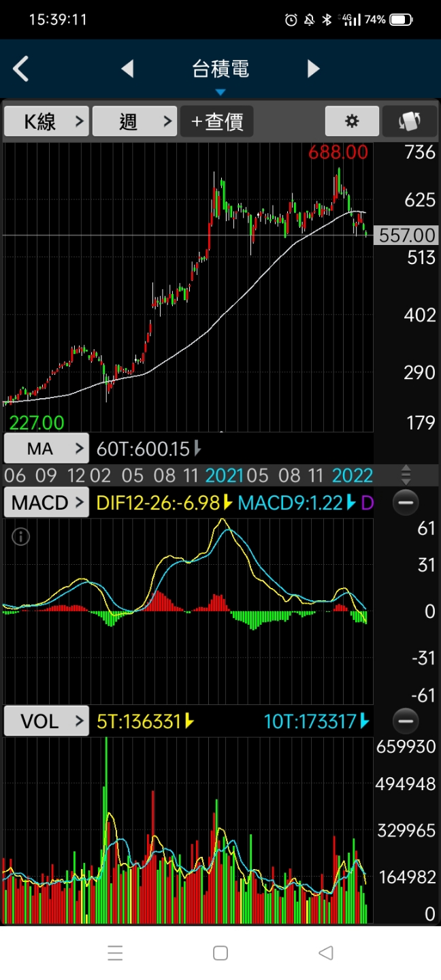This screenshot has height=980, width=441.
Task: Tap the 60T:600.15 moving average value
Action: pos(143,448)
